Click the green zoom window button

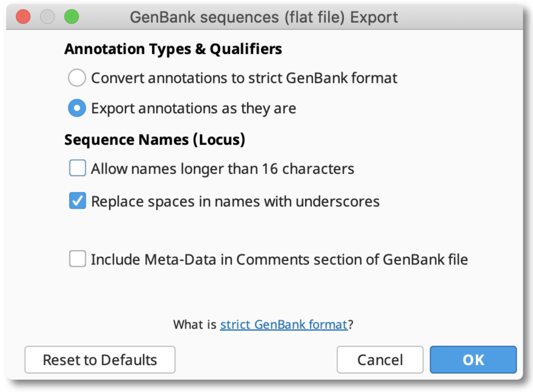pos(71,17)
